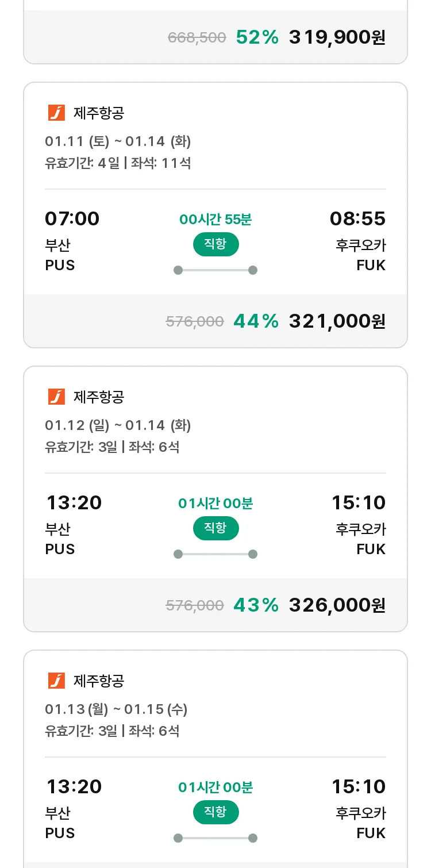Tap the 07:00 departure time
This screenshot has height=868, width=431.
[x=72, y=219]
